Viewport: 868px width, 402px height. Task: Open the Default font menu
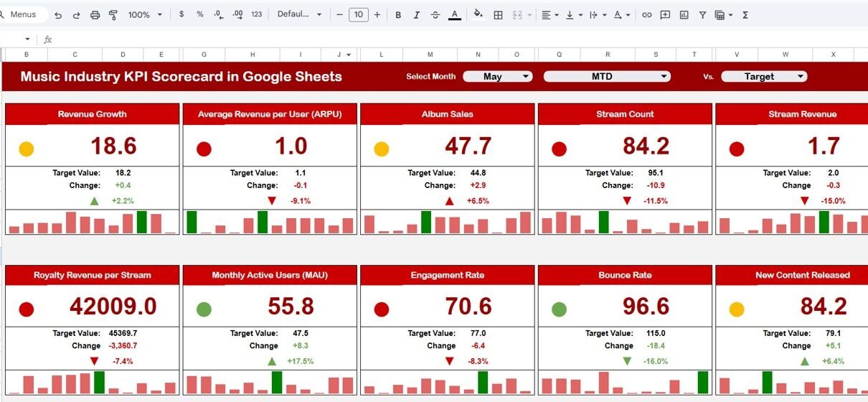click(x=299, y=14)
